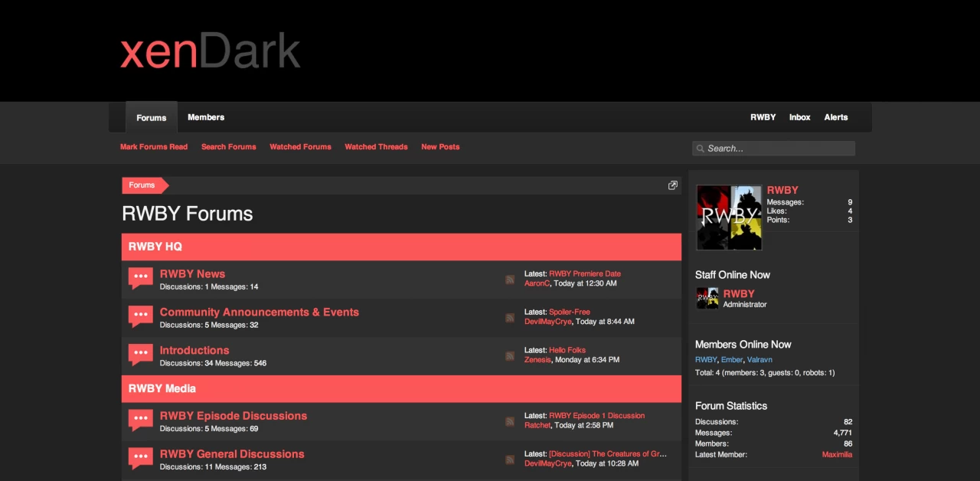Open latest thread Spoiler-Free
980x481 pixels.
tap(570, 312)
